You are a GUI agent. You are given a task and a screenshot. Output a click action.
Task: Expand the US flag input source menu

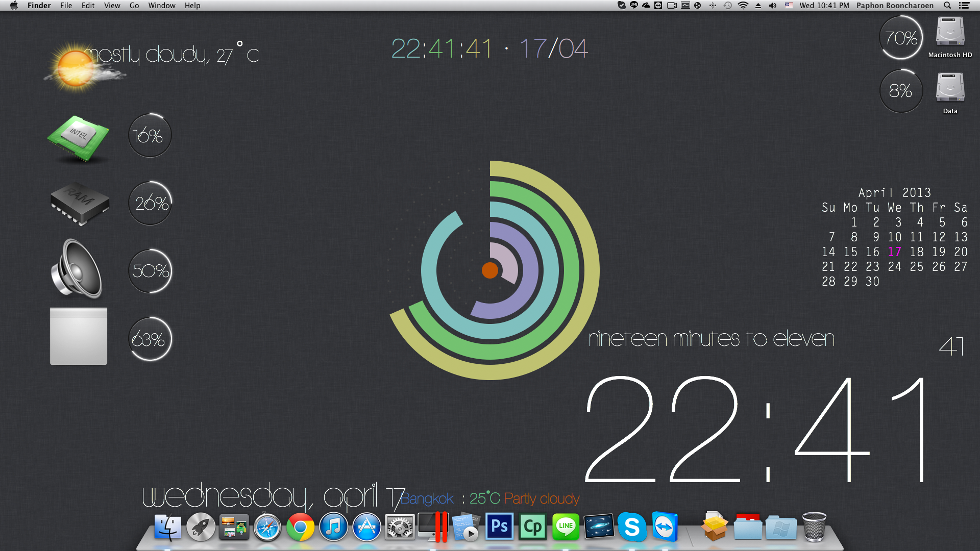pos(789,6)
